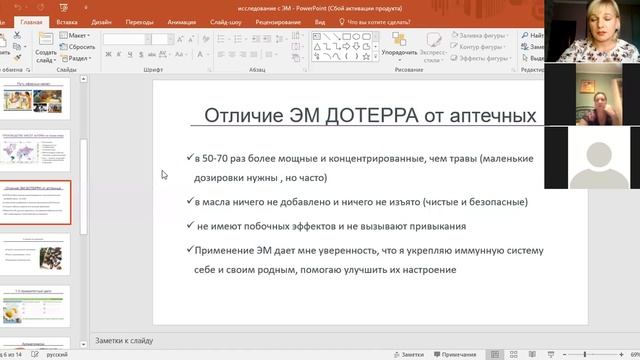Align text left in paragraph group
This screenshot has width=640, height=360.
221,54
